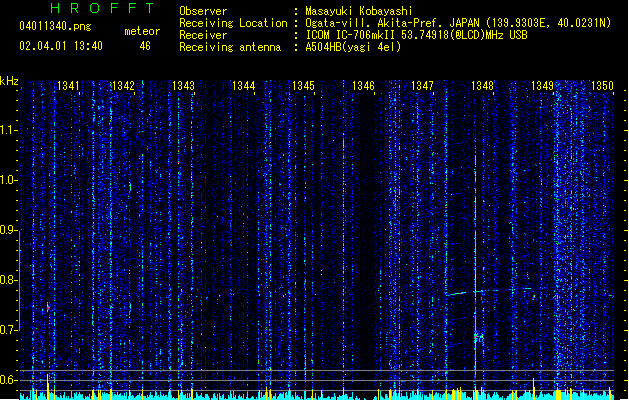629x400 pixels.
Task: Click the bright vertical echo line at 1348
Action: tap(475, 257)
